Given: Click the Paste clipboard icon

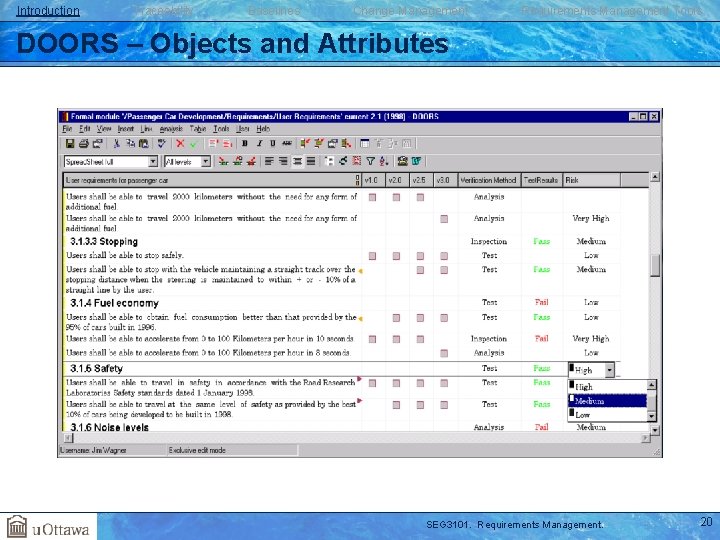Looking at the screenshot, I should tap(144, 144).
